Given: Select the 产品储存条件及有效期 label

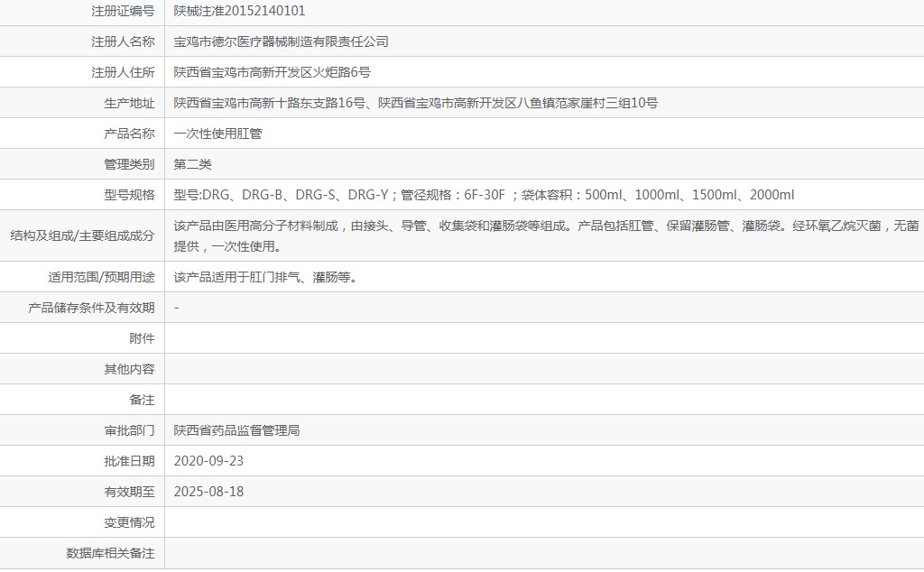Looking at the screenshot, I should click(x=91, y=308).
